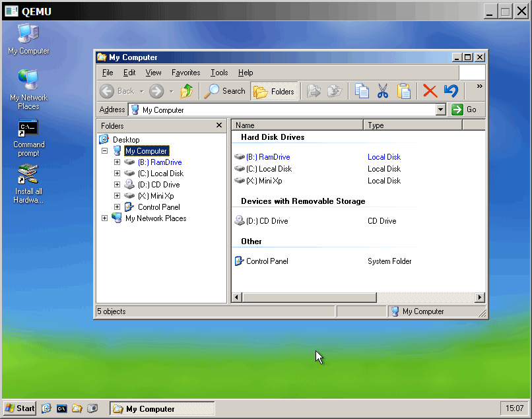This screenshot has height=419, width=532.
Task: Open the Favorites menu
Action: point(185,73)
